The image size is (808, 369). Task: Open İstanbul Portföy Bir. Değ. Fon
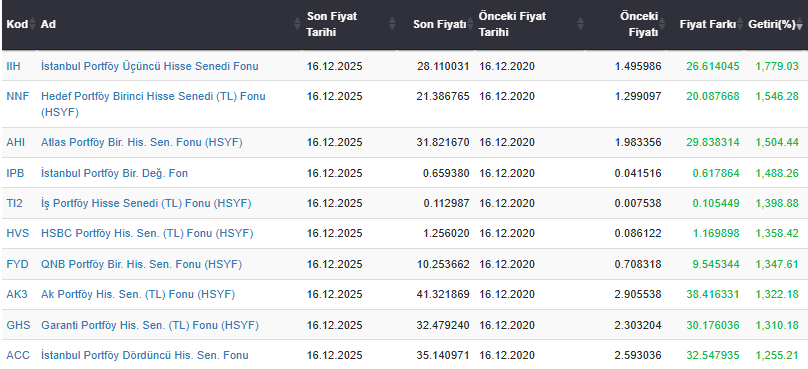pyautogui.click(x=114, y=173)
